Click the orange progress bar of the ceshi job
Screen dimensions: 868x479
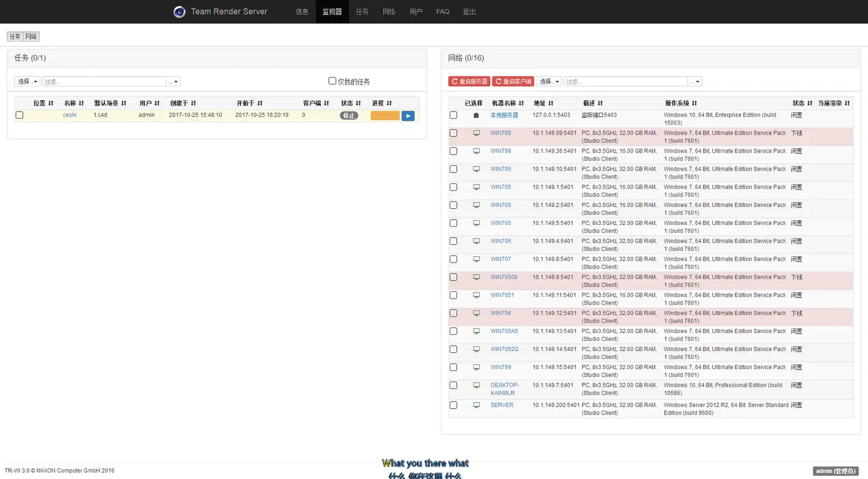point(385,116)
